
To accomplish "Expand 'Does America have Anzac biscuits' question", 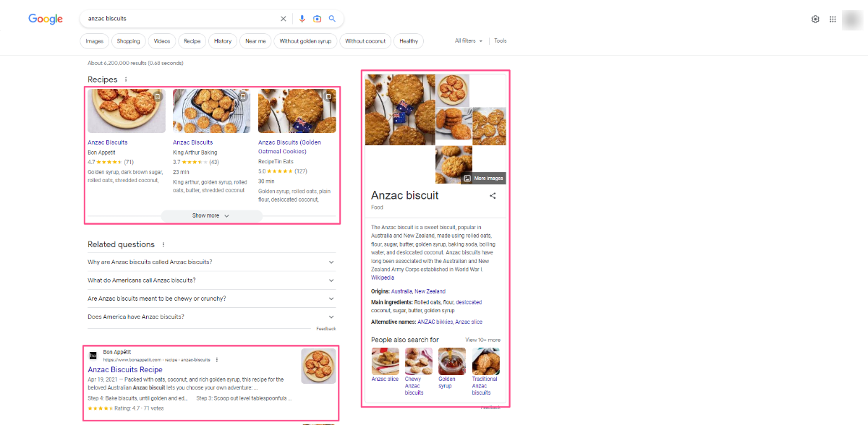I will click(x=211, y=317).
